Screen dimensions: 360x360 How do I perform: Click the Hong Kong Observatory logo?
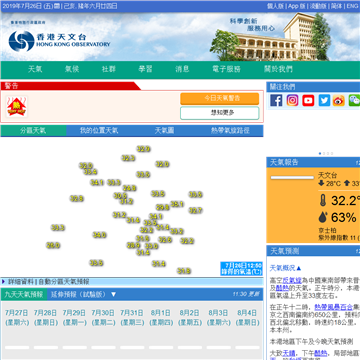click(59, 41)
